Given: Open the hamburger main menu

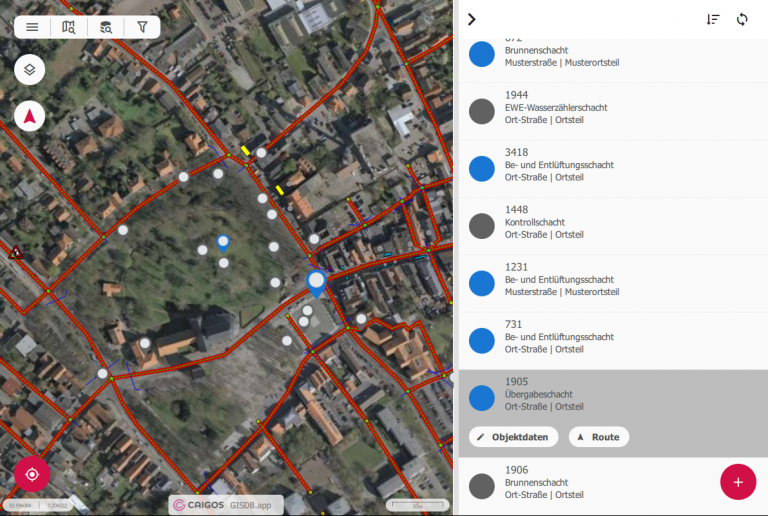Looking at the screenshot, I should click(32, 27).
